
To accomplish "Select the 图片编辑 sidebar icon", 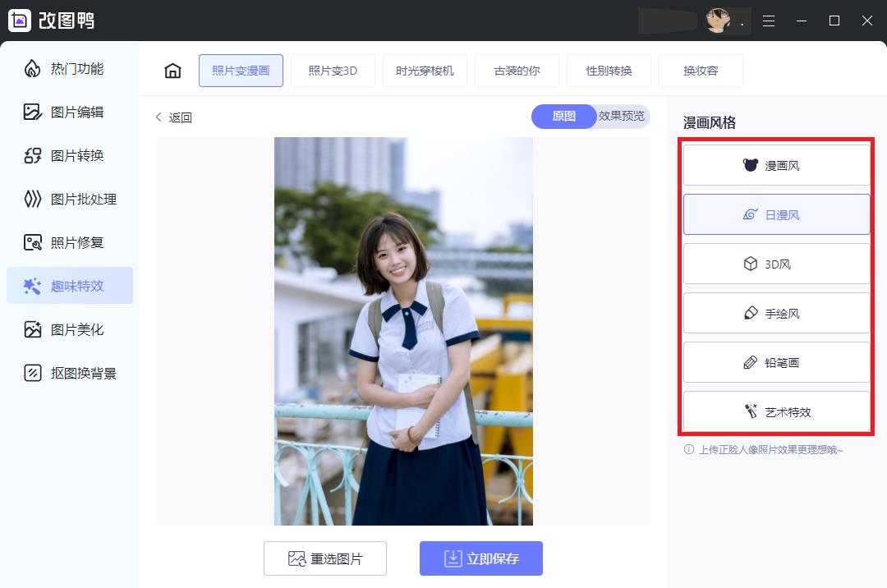I will (70, 113).
